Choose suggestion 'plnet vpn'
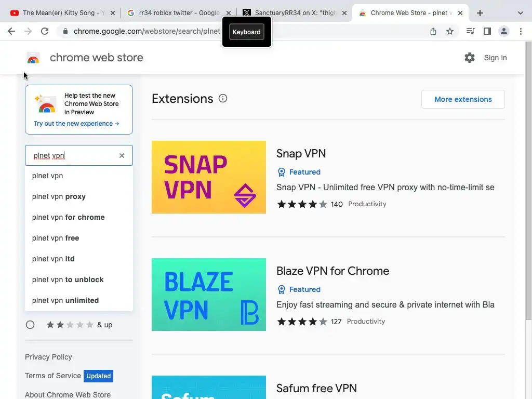The width and height of the screenshot is (532, 399). (79, 176)
